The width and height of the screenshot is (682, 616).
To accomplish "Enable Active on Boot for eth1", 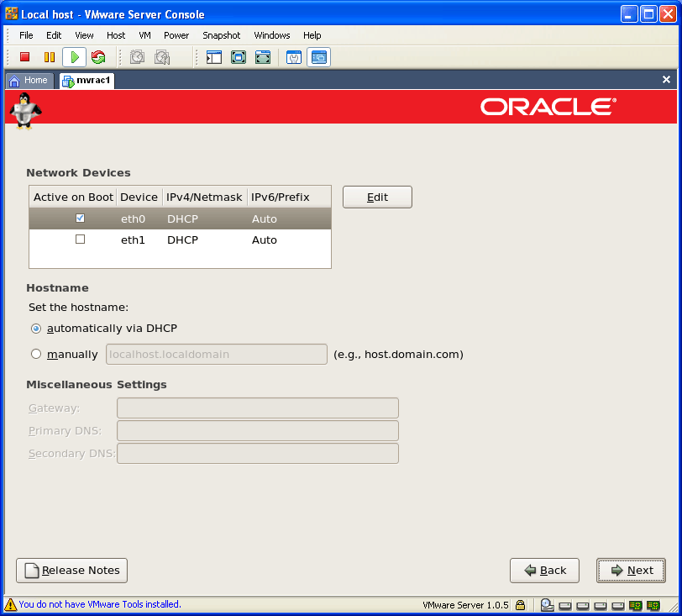I will coord(80,240).
